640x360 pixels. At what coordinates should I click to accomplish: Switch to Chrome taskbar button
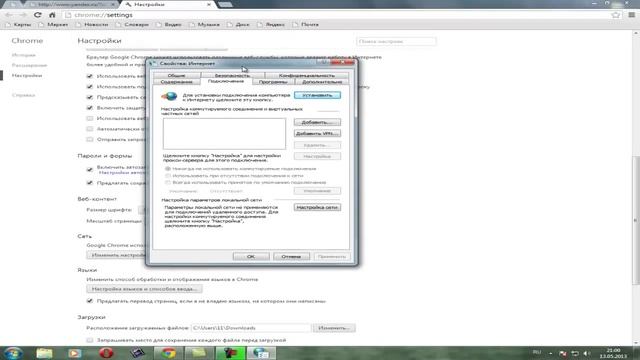pos(168,353)
